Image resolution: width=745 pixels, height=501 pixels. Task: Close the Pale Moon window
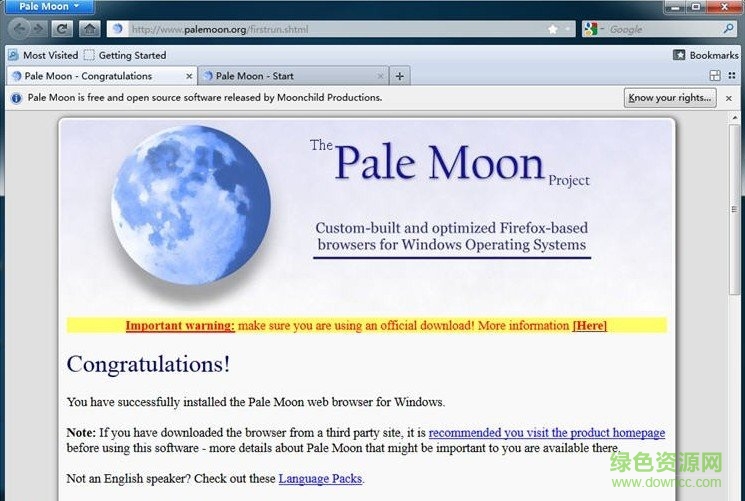(724, 6)
